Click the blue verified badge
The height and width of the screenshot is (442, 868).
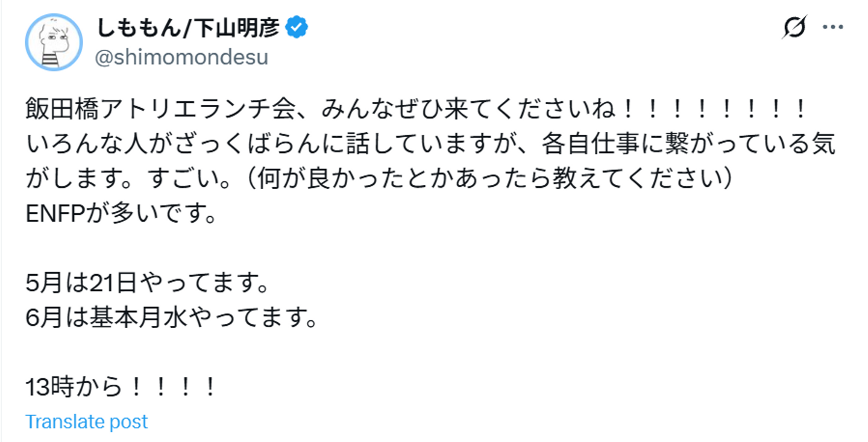(x=297, y=27)
